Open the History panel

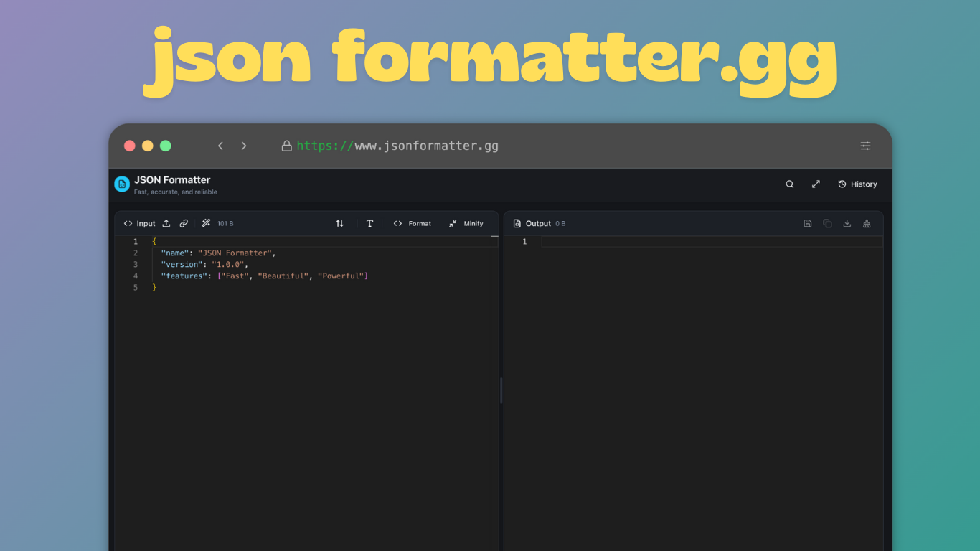[x=857, y=184]
